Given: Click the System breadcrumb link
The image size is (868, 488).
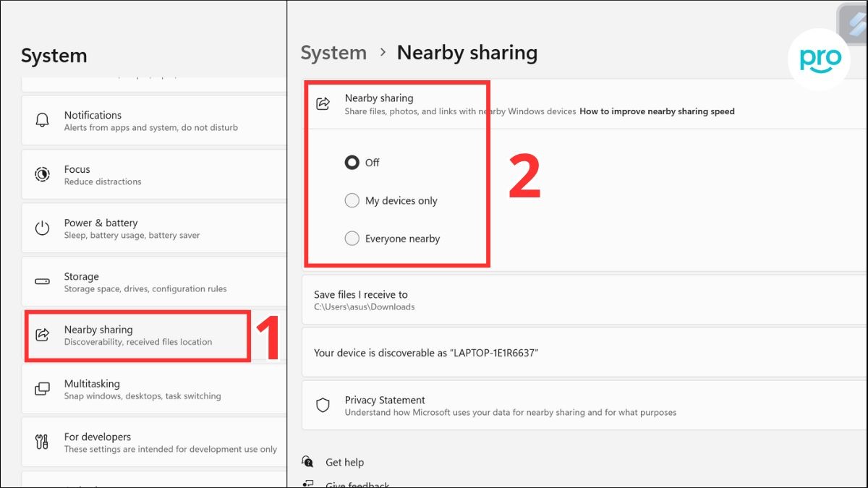Looking at the screenshot, I should tap(333, 53).
